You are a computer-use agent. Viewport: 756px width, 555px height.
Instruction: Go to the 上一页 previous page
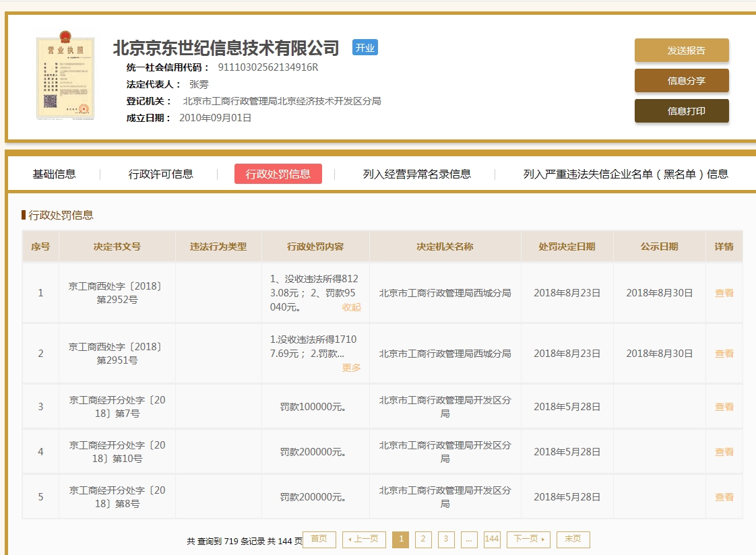coord(364,539)
